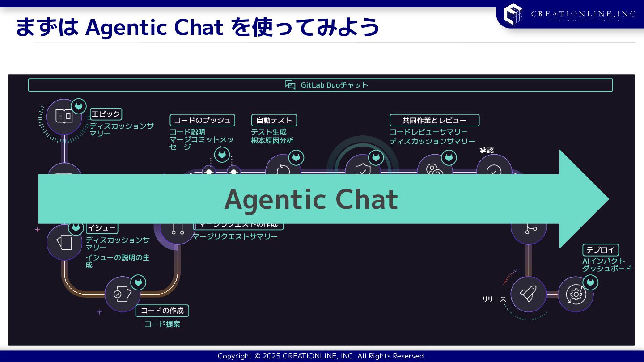The image size is (644, 362).
Task: Click the イシュー label box
Action: (102, 228)
